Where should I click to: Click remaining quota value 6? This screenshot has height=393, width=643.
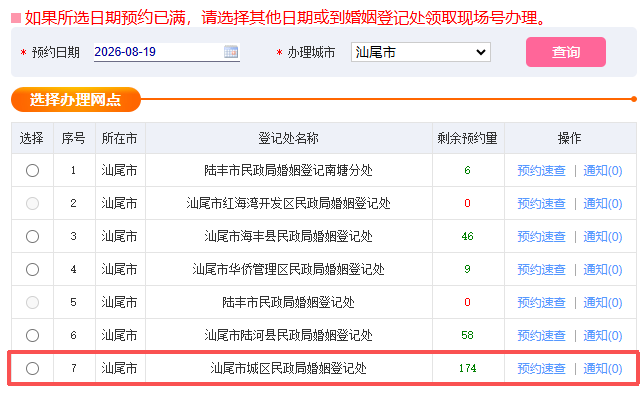pyautogui.click(x=467, y=170)
